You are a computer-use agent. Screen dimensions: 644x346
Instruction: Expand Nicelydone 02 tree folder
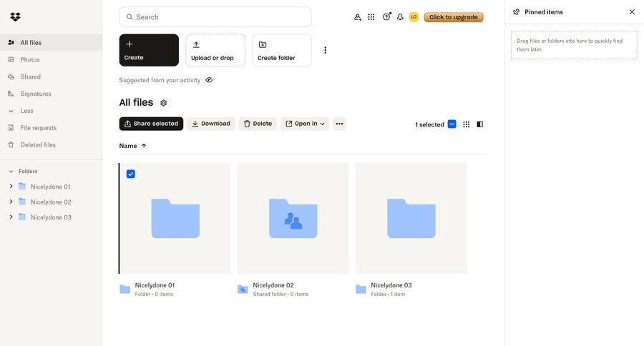point(11,202)
